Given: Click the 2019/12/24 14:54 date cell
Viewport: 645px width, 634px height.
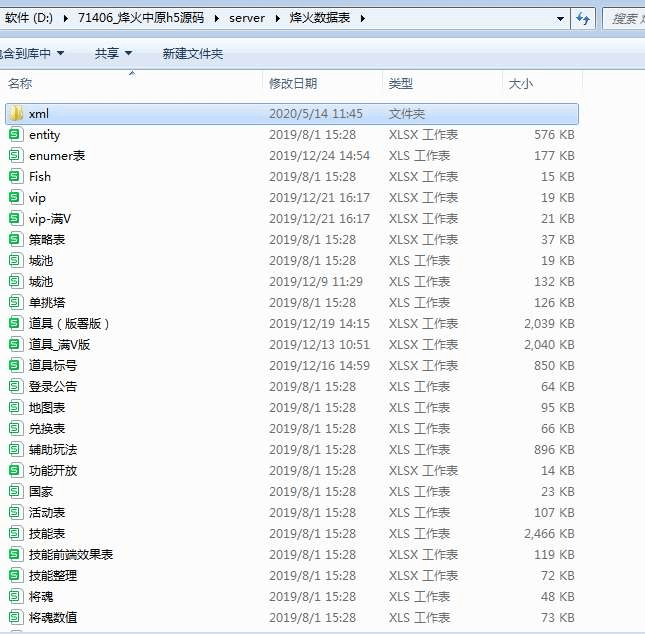Looking at the screenshot, I should tap(319, 156).
